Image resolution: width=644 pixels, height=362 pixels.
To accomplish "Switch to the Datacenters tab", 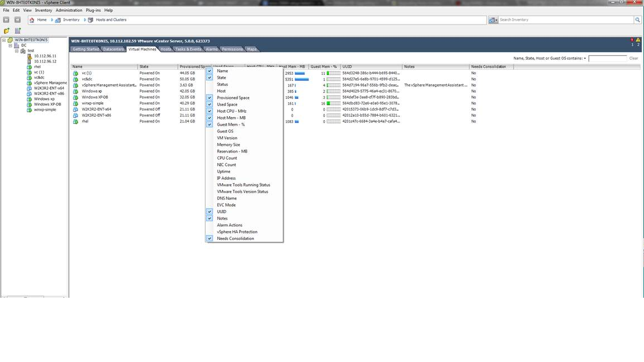I will click(x=113, y=49).
